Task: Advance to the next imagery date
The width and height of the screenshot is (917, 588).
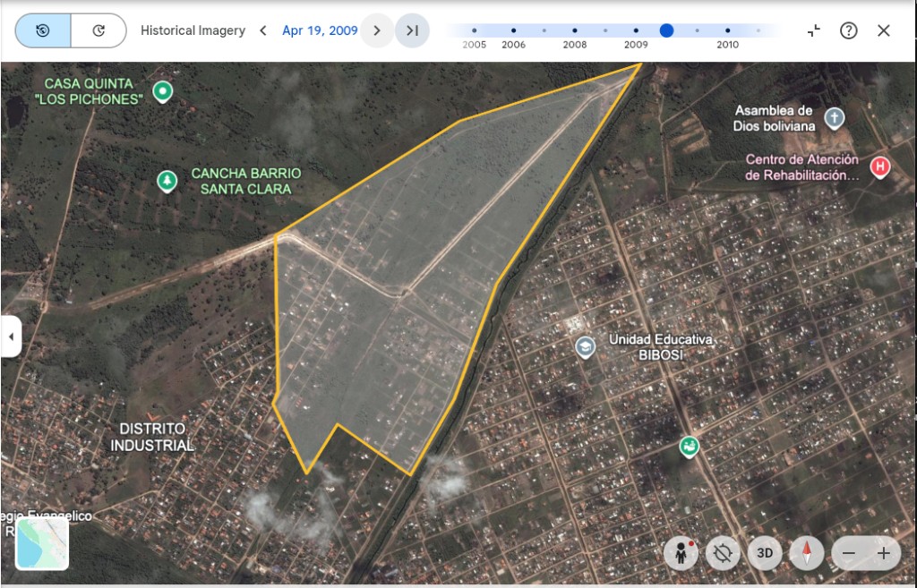Action: (377, 30)
